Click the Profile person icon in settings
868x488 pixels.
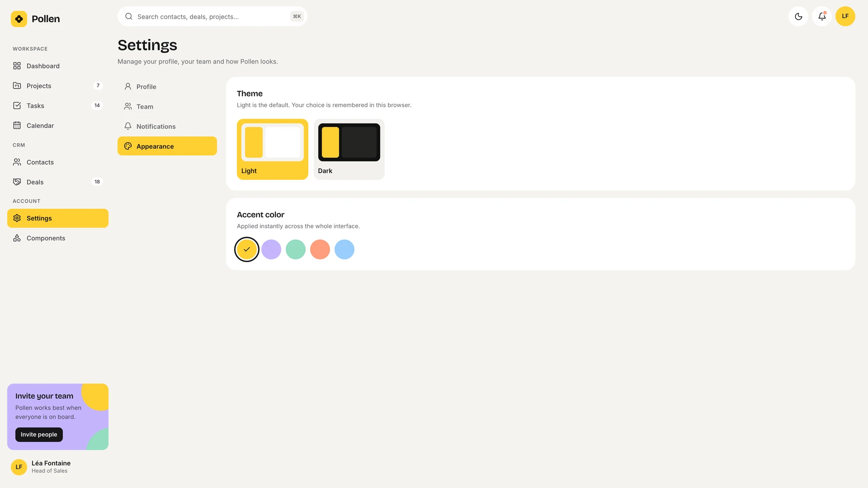coord(128,87)
